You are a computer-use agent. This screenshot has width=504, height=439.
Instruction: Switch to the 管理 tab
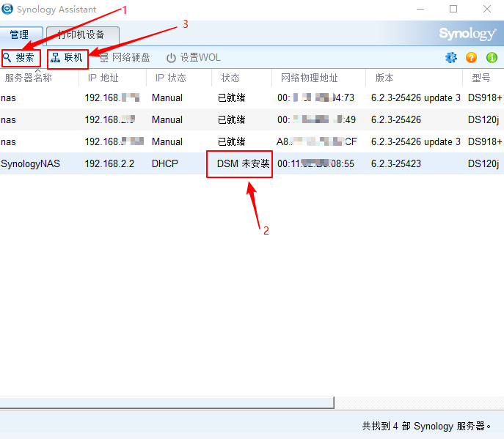pos(21,35)
